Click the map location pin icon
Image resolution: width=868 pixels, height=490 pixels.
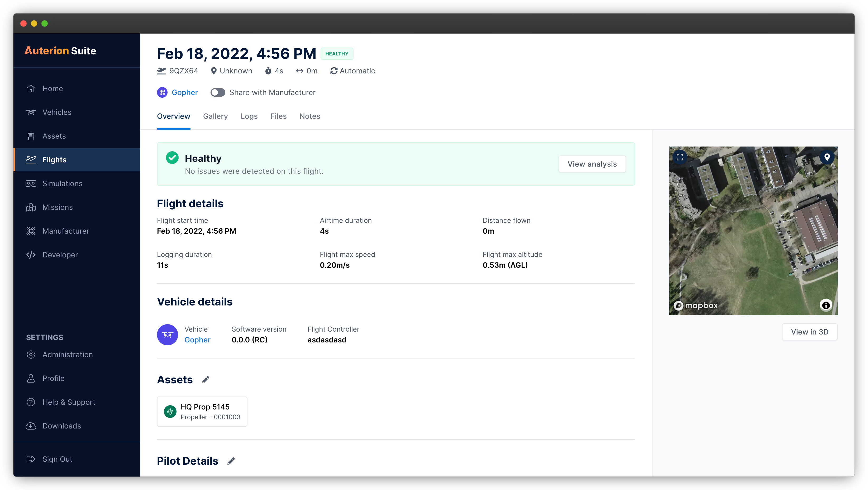click(x=827, y=157)
